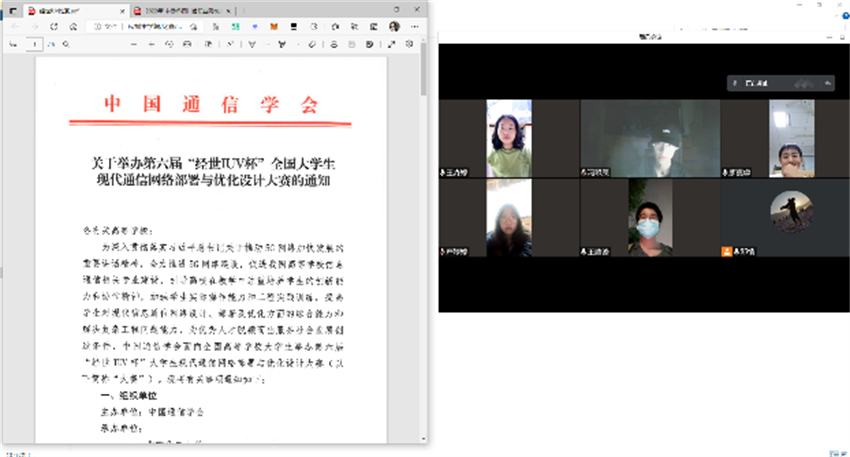This screenshot has width=850, height=457.
Task: Click PDF save-as icon
Action: [370, 44]
